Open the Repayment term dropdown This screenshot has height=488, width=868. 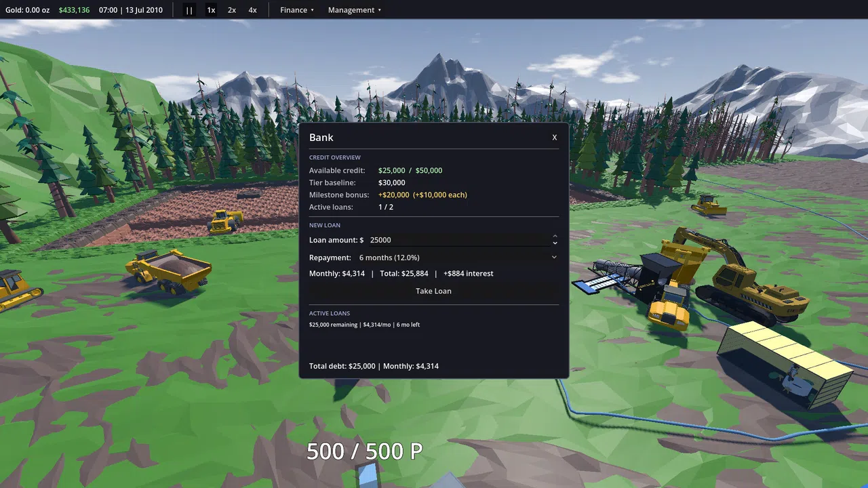coord(458,258)
